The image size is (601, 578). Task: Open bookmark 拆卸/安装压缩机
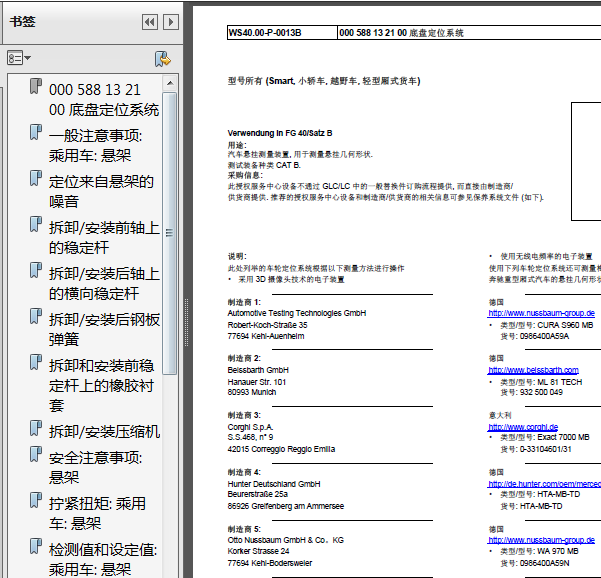[x=104, y=432]
